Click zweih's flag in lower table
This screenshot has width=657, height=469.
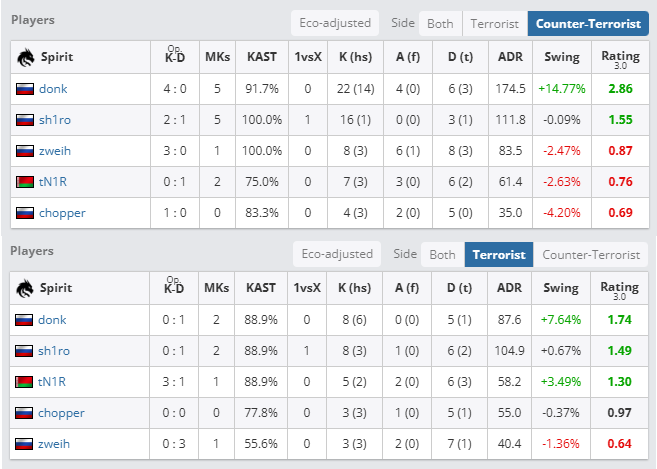[26, 444]
